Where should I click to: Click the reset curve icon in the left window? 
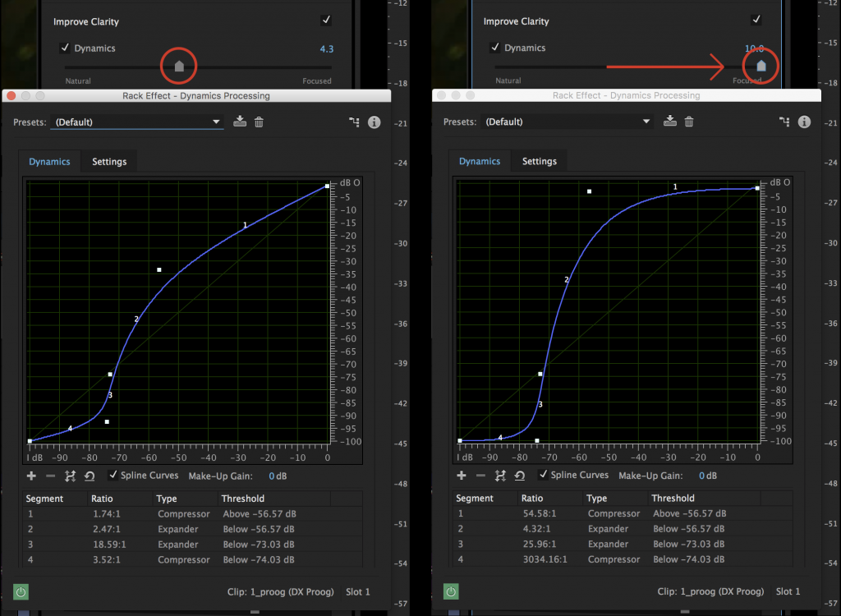click(x=89, y=476)
